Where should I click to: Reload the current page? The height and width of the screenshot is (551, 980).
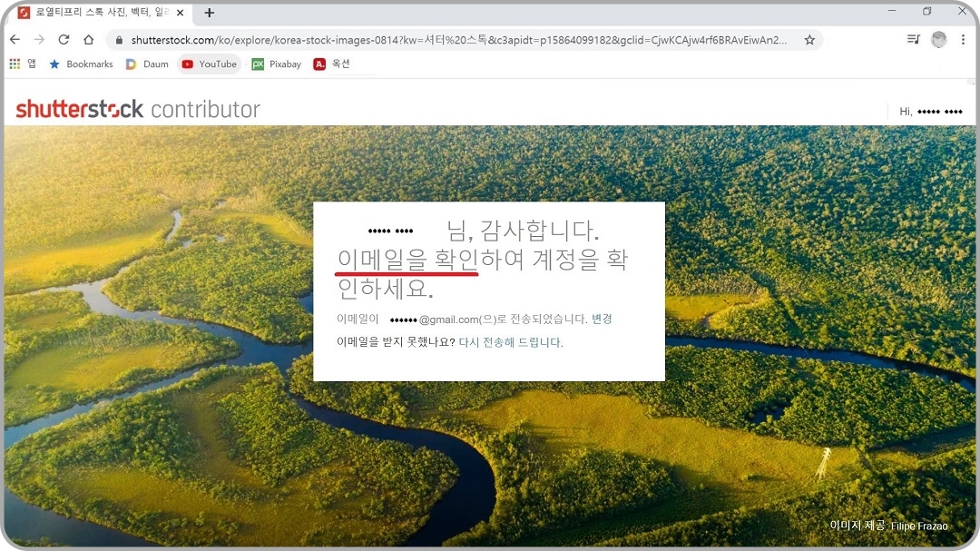coord(64,39)
